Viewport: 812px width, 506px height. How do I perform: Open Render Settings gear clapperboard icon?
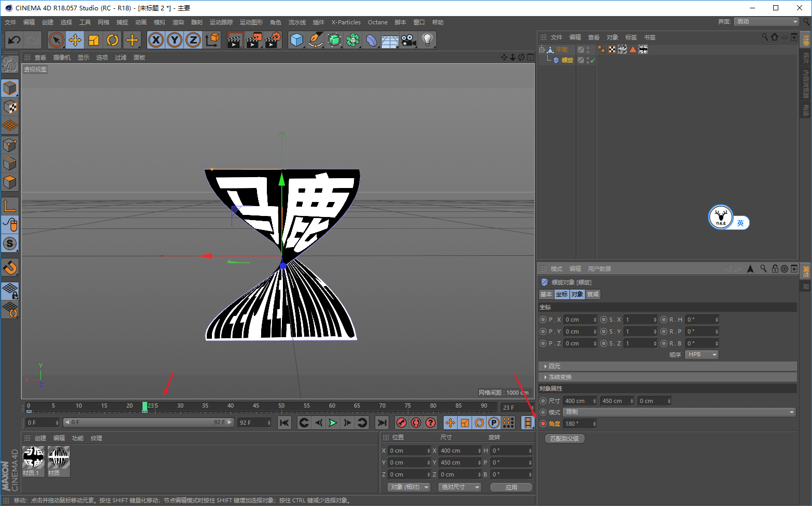tap(273, 40)
